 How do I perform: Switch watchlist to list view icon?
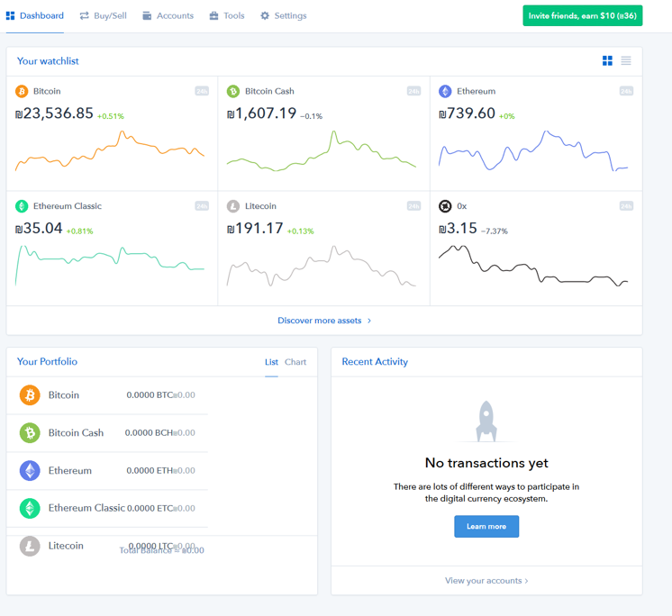click(x=626, y=61)
